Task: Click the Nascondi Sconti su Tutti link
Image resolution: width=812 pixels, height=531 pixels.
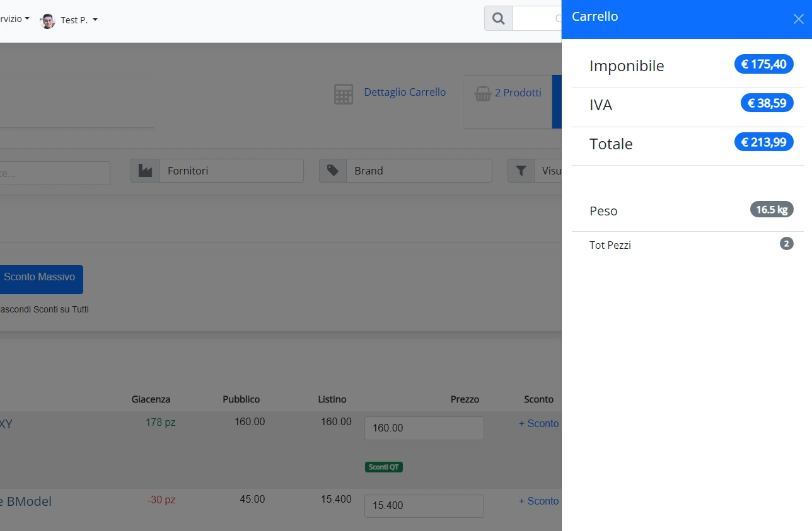Action: pyautogui.click(x=44, y=309)
